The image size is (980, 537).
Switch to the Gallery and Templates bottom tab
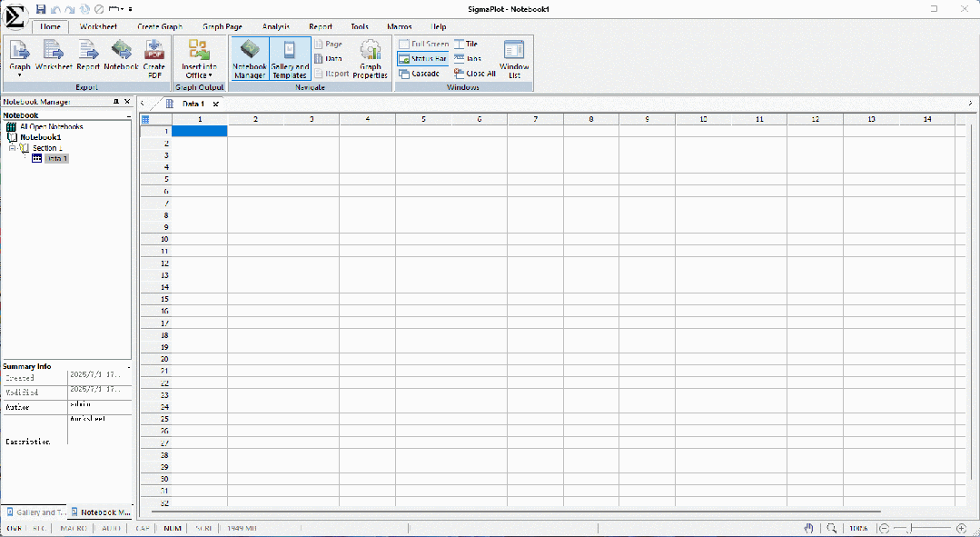35,512
